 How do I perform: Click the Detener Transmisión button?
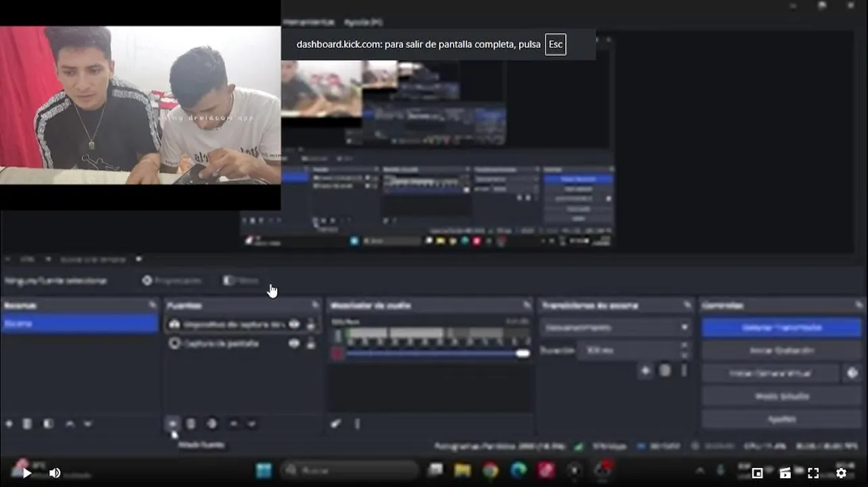[781, 327]
